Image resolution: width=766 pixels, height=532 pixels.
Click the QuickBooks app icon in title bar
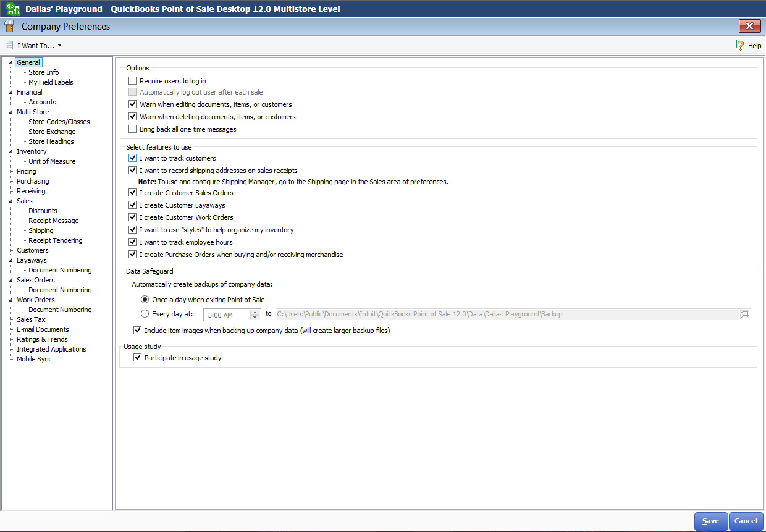tap(12, 9)
